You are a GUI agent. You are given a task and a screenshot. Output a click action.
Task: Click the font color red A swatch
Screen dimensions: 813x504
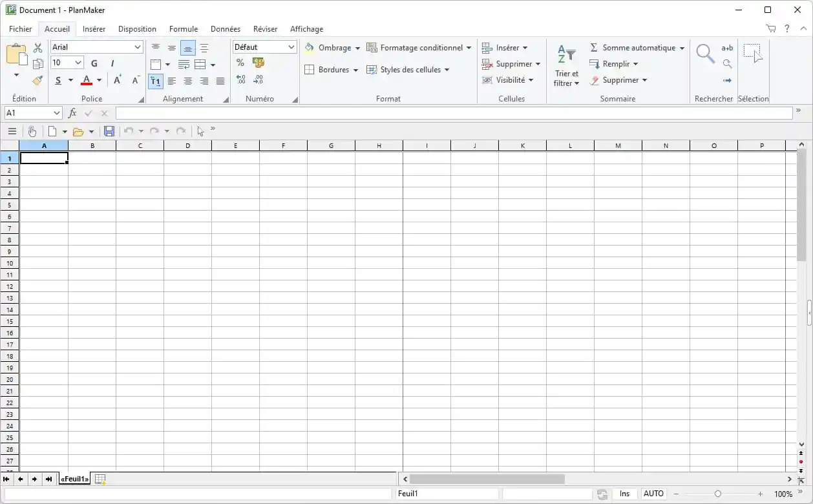(87, 81)
